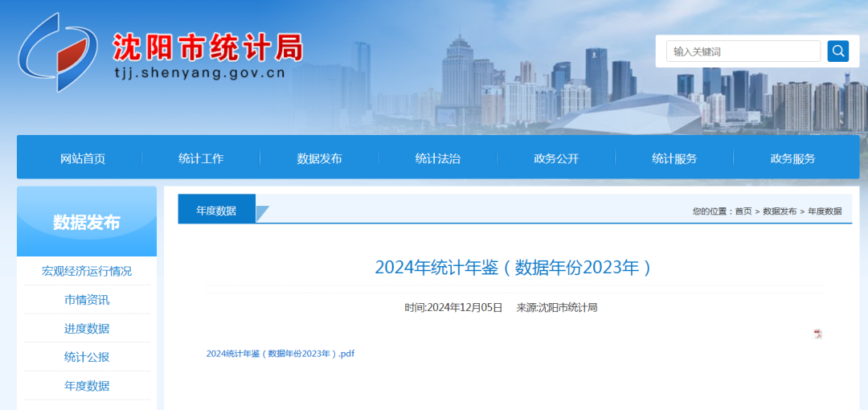
Task: Click the 来源:沈阳市统计局 source text
Action: coord(557,307)
